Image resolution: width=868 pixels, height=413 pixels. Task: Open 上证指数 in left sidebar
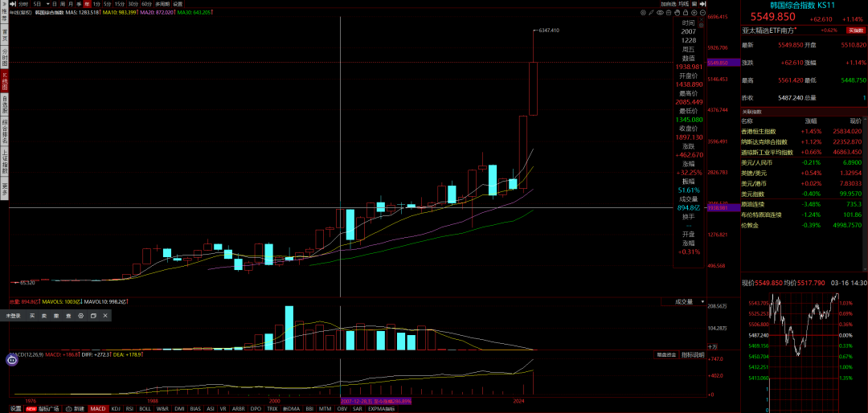pyautogui.click(x=5, y=162)
